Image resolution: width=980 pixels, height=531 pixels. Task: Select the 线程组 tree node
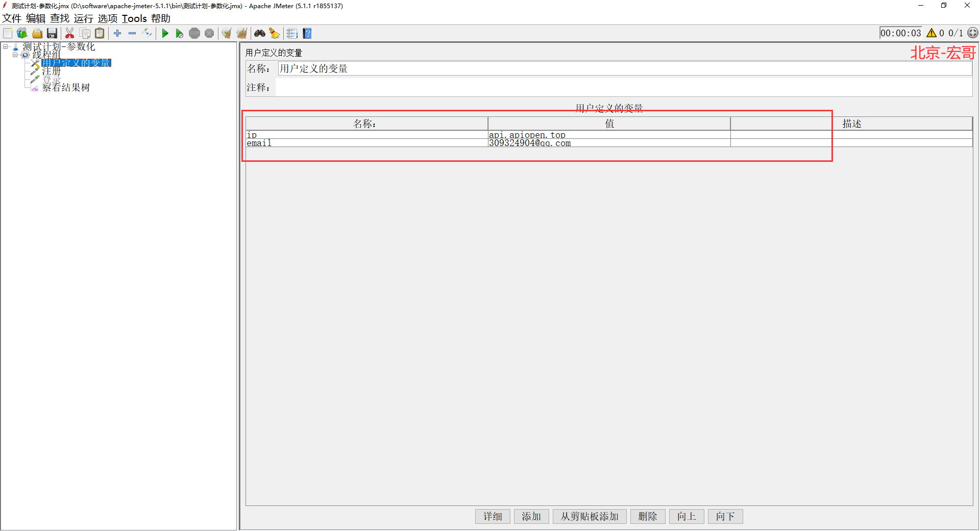tap(46, 55)
